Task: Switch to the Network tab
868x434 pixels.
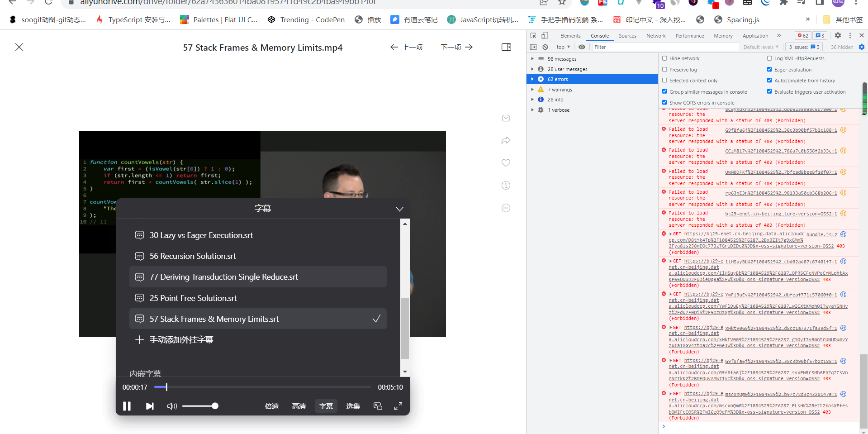Action: (656, 36)
